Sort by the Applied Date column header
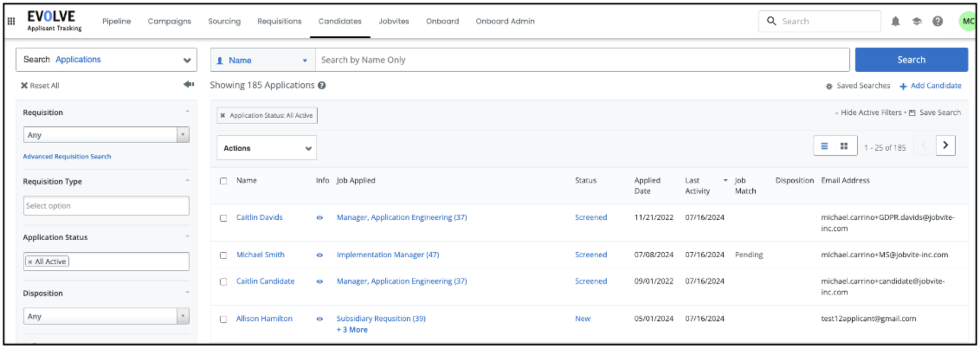 point(647,186)
